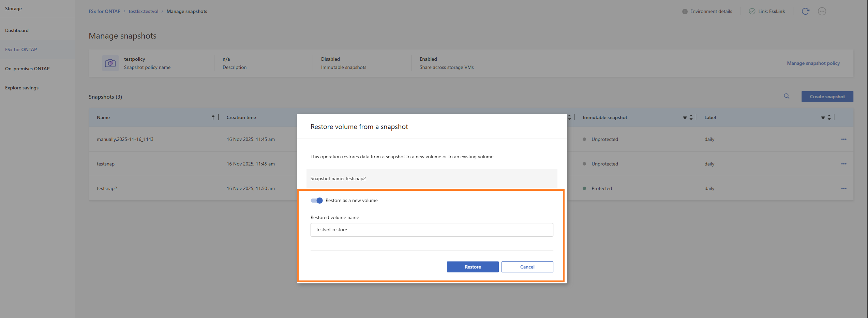This screenshot has width=868, height=318.
Task: Open the Manage snapshot policy link
Action: tap(813, 63)
